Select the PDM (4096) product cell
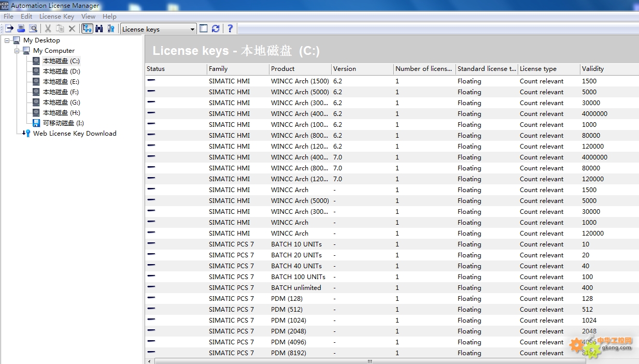639x364 pixels. [x=289, y=342]
